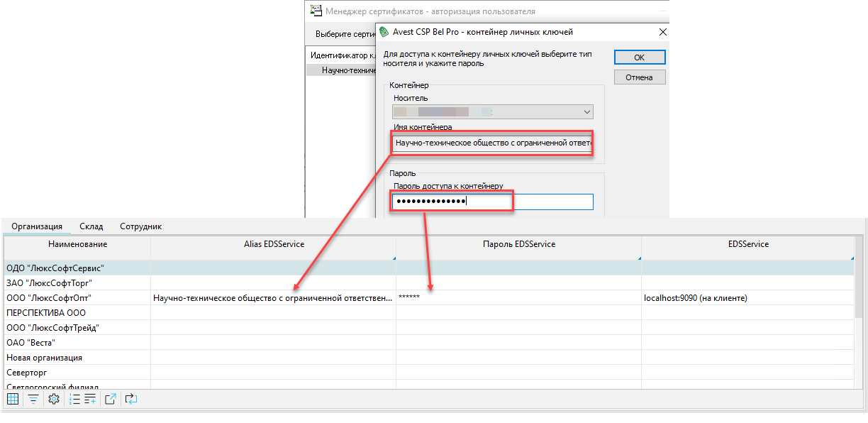This screenshot has width=868, height=423.
Task: Click the open in new window icon
Action: coord(111,400)
